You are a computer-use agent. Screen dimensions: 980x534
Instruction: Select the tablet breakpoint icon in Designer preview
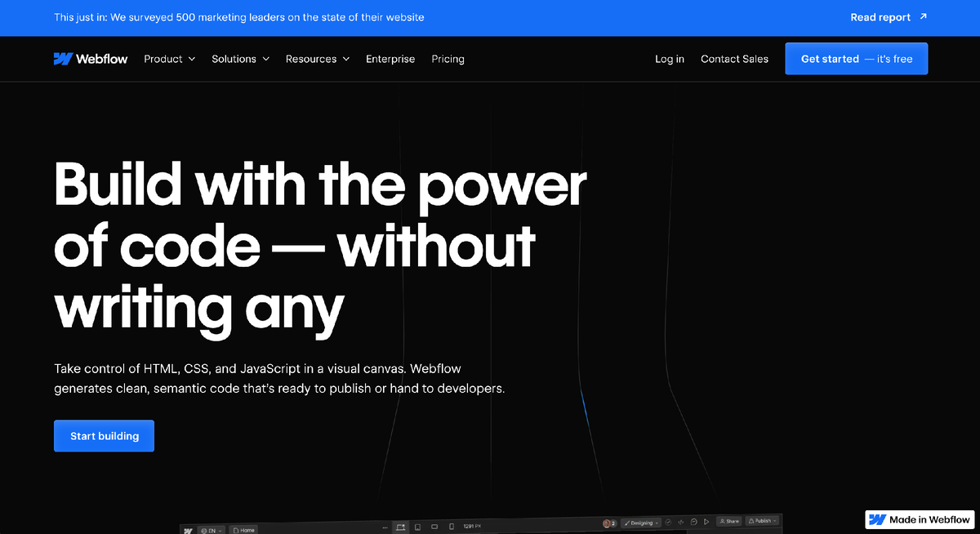click(x=417, y=527)
